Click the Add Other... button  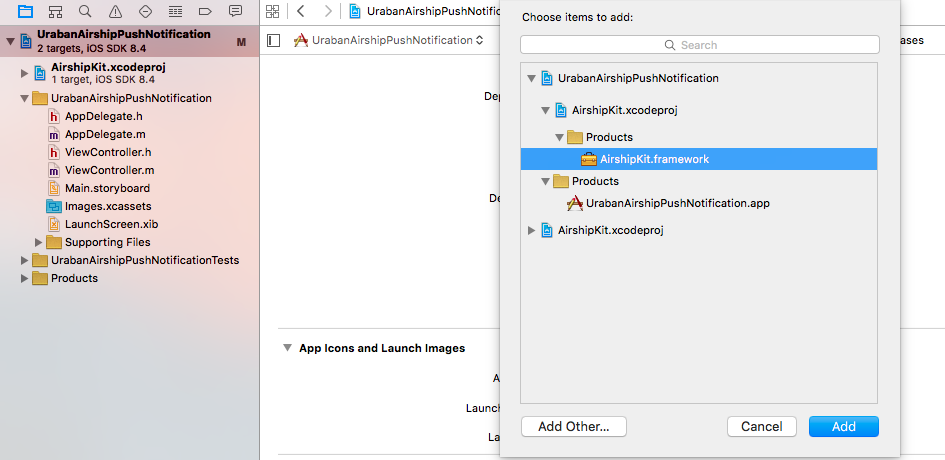point(574,426)
